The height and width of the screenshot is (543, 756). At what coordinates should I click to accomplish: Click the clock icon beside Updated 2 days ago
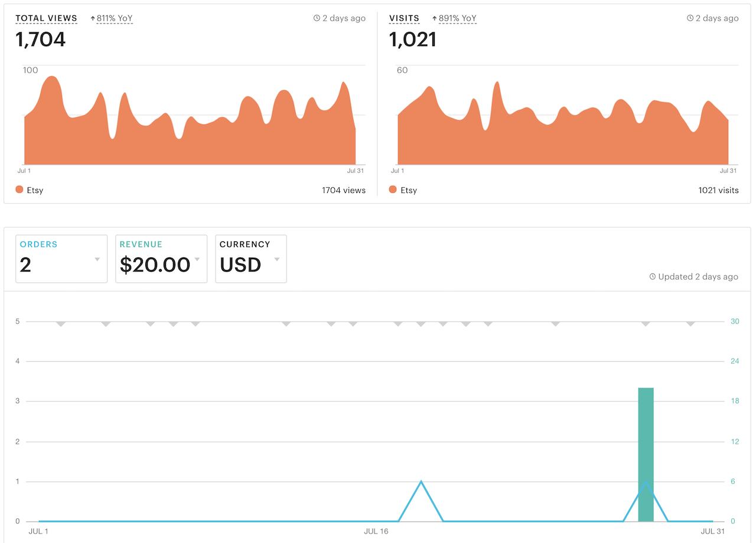(652, 277)
